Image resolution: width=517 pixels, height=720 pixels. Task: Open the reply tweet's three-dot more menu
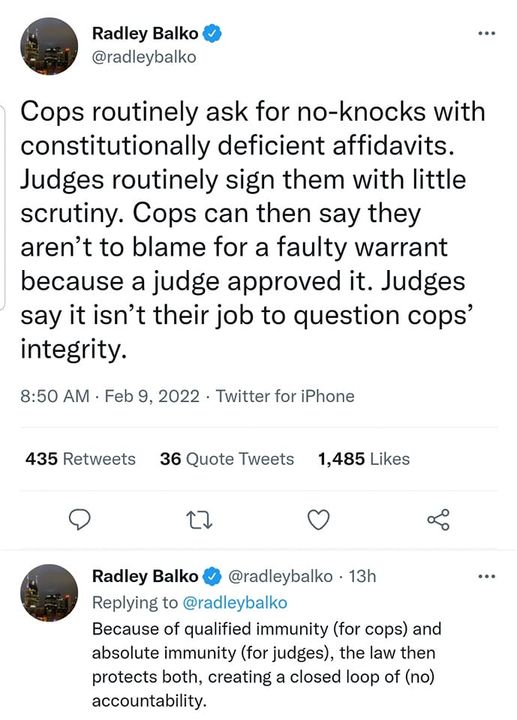coord(487,576)
